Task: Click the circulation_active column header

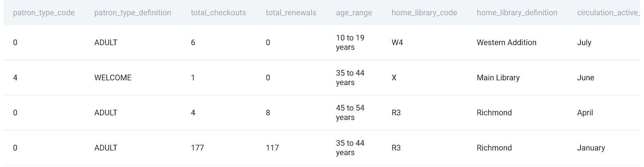Action: tap(607, 13)
